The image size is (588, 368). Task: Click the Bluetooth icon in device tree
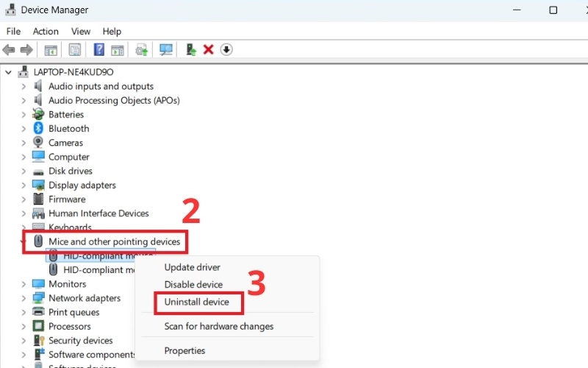[x=39, y=129]
